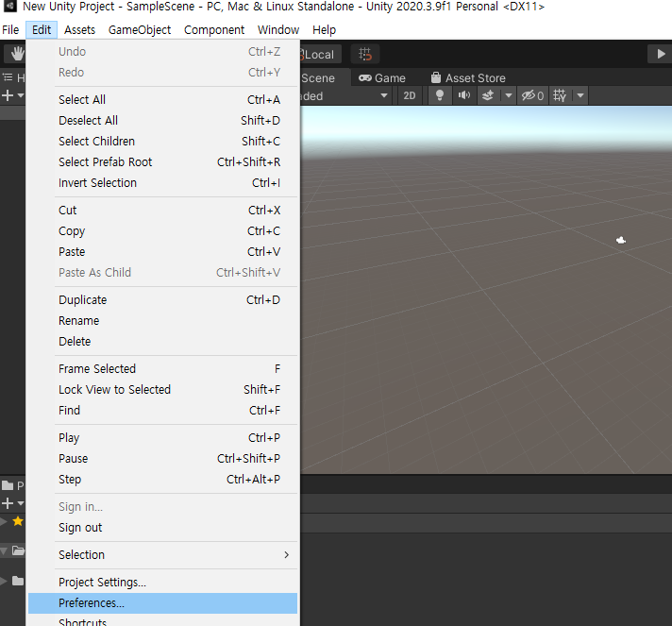672x626 pixels.
Task: Open Shortcuts entry
Action: pos(163,620)
